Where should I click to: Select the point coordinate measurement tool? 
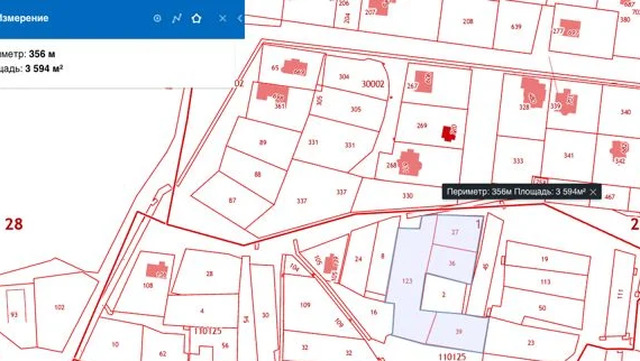pyautogui.click(x=157, y=18)
